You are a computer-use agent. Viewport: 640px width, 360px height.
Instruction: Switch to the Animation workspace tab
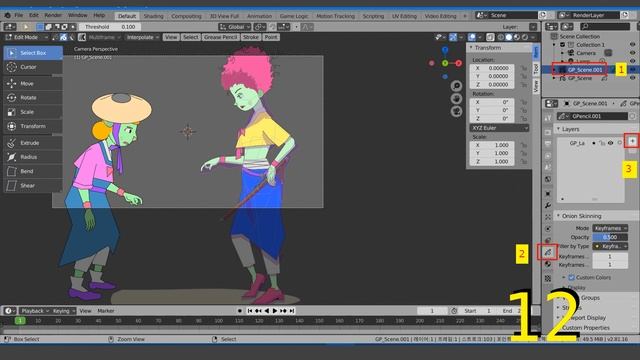[259, 16]
